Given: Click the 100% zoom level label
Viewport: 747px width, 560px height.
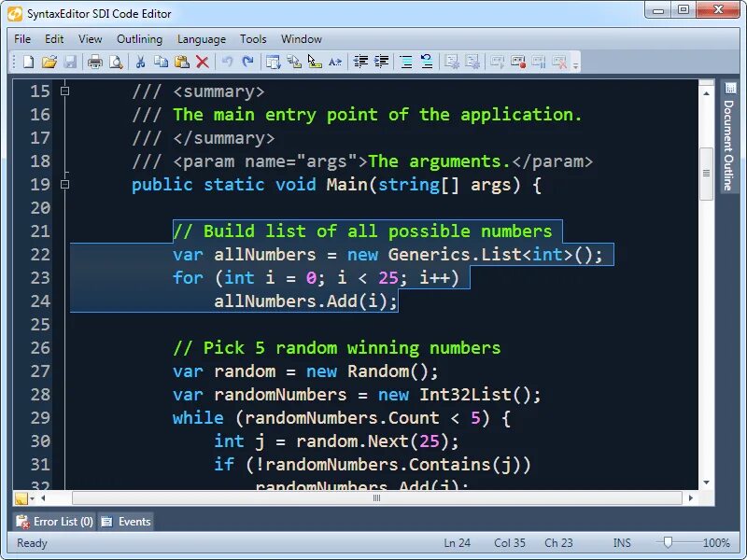Looking at the screenshot, I should pos(716,543).
